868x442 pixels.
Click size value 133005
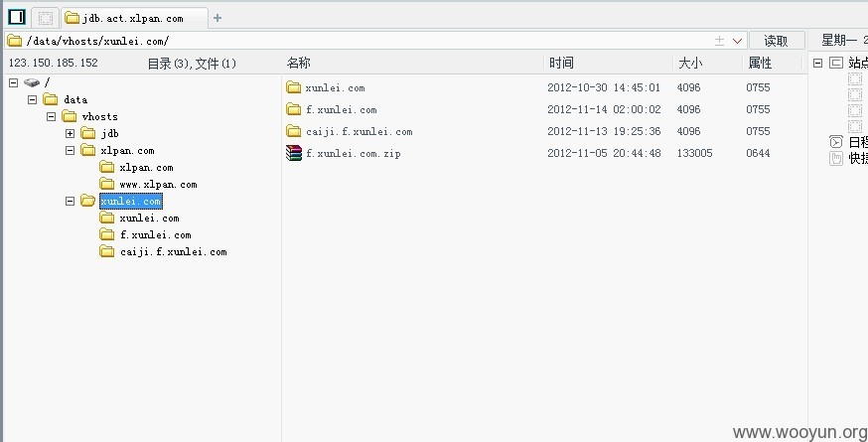click(x=694, y=153)
